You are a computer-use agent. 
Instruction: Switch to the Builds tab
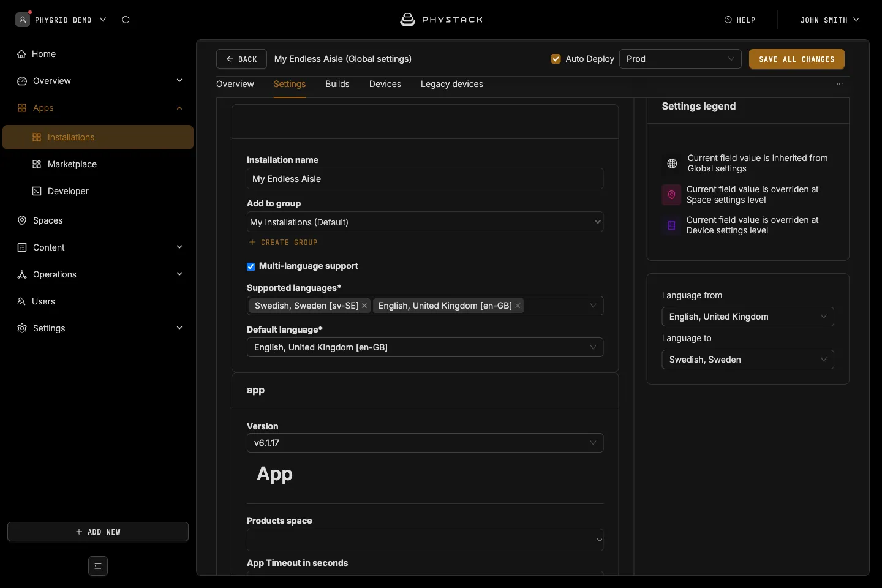(337, 84)
